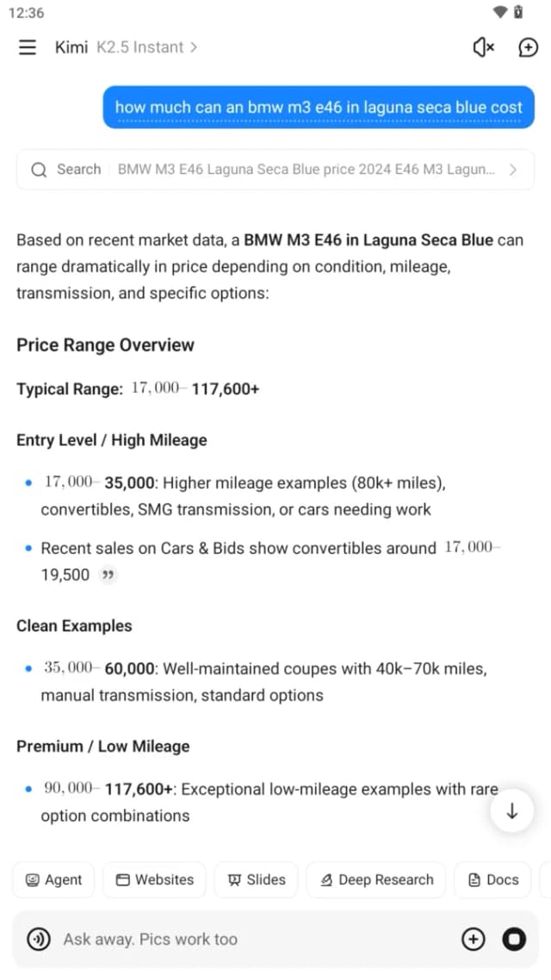
Task: Open the Docs option
Action: 493,880
